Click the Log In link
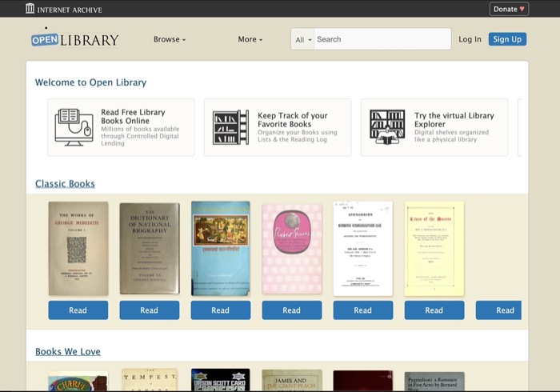 [470, 39]
